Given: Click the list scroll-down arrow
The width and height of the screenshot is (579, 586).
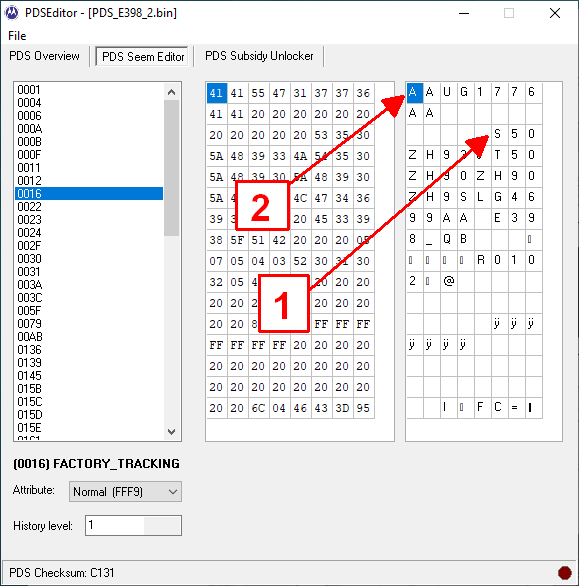Looking at the screenshot, I should [172, 432].
